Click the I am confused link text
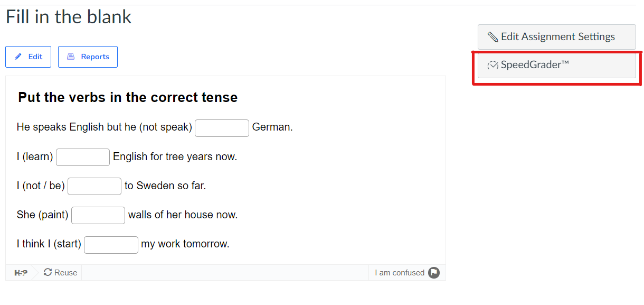The height and width of the screenshot is (305, 644). [x=400, y=273]
